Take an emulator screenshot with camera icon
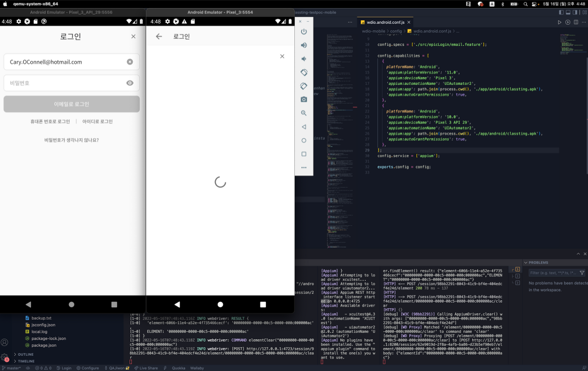 (x=304, y=99)
